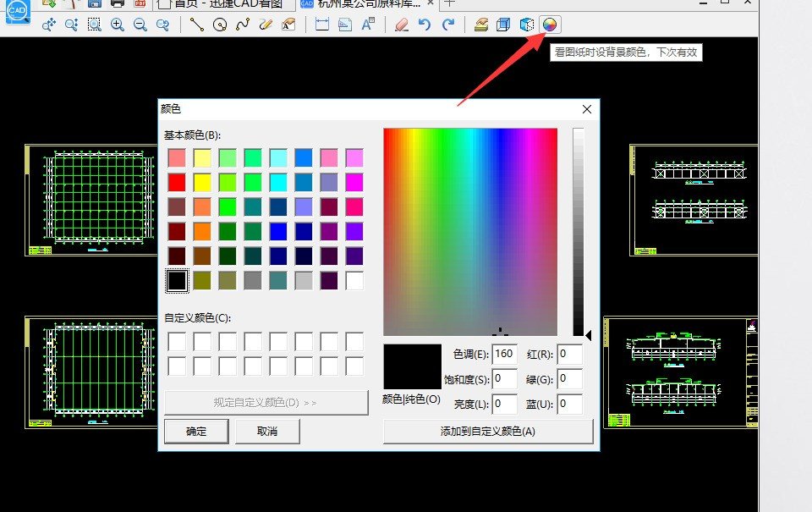Open the 3D cube view icon
The image size is (812, 512).
tap(503, 25)
